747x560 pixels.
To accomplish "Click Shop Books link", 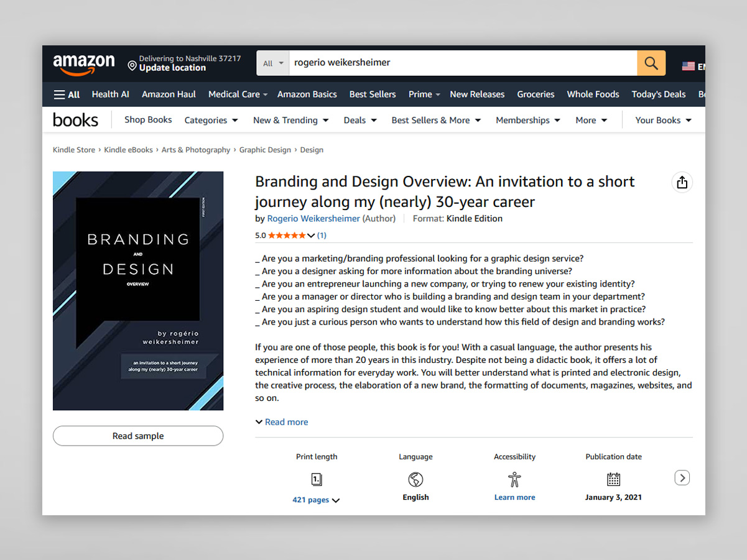I will (x=148, y=120).
